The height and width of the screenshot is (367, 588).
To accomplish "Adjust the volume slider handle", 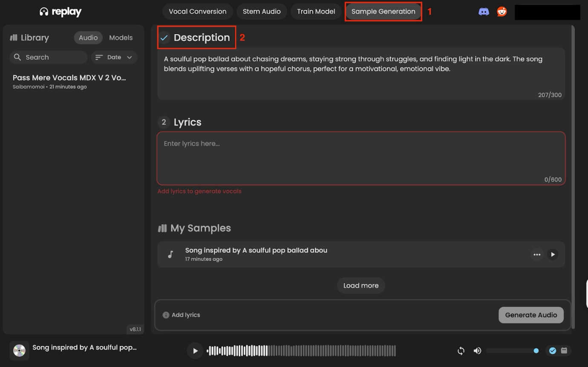I will (536, 351).
